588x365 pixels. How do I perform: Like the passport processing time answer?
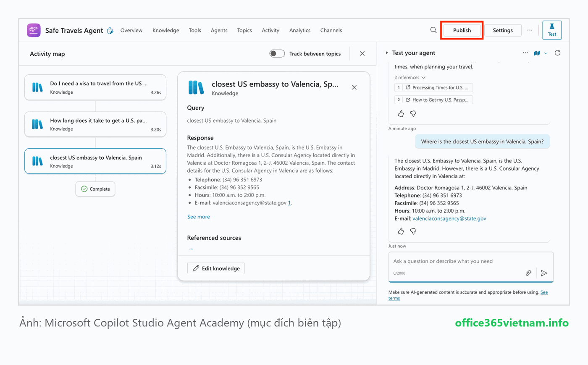pyautogui.click(x=401, y=114)
